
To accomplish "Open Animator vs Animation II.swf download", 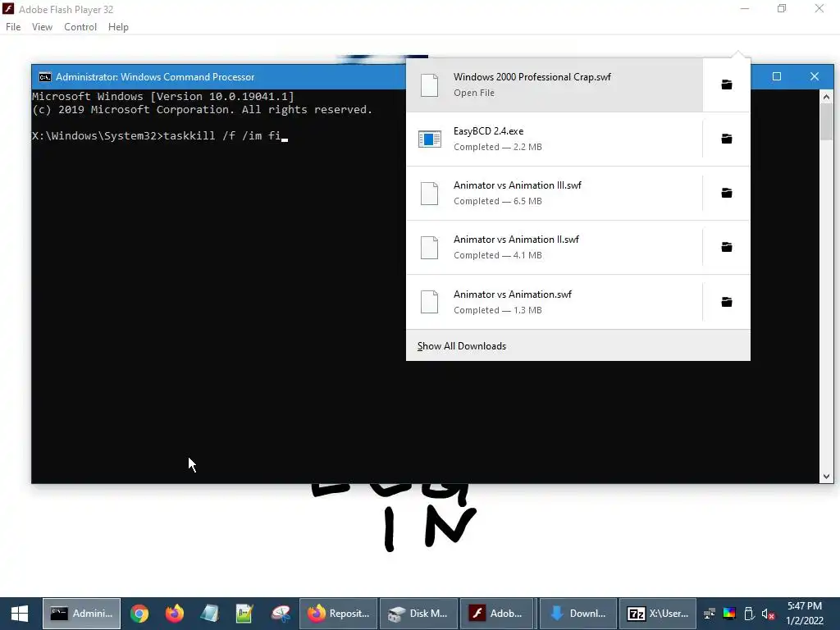I will (554, 247).
